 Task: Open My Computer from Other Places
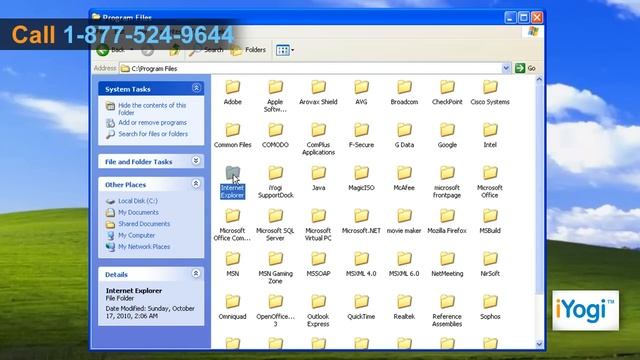click(136, 235)
